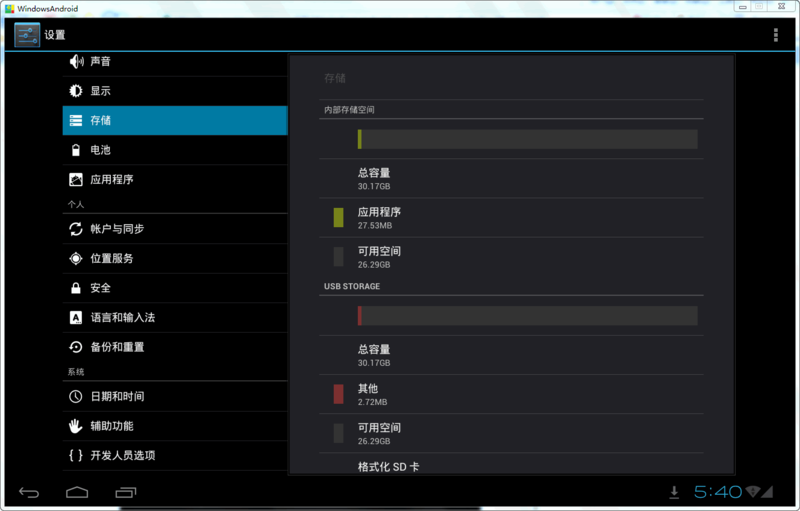Open Backup & reset (备份和重置)
800x511 pixels.
click(174, 347)
